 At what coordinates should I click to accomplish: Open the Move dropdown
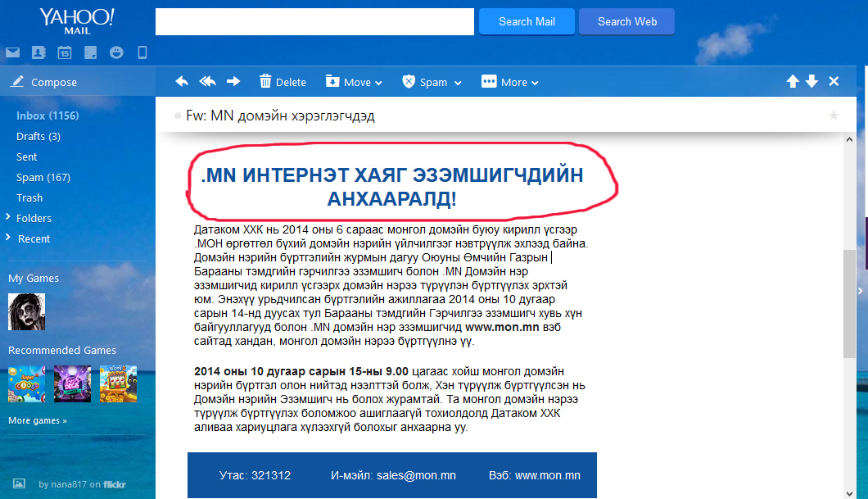(355, 82)
